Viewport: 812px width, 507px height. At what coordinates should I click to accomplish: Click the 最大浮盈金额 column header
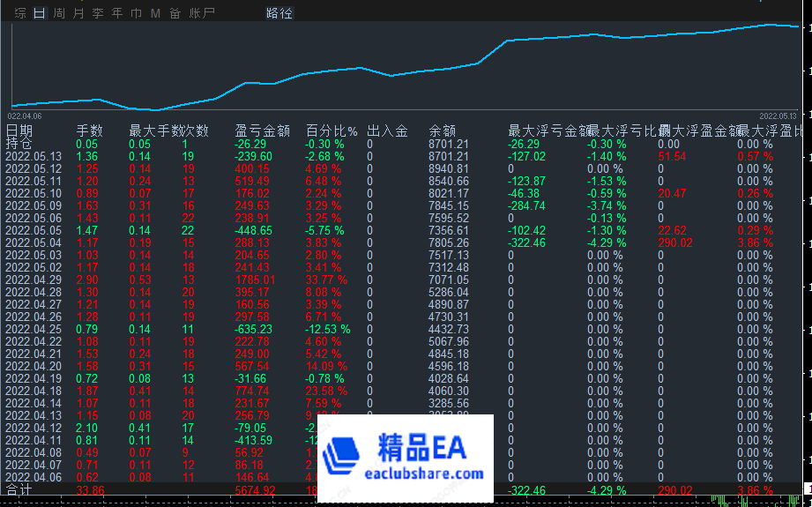699,131
